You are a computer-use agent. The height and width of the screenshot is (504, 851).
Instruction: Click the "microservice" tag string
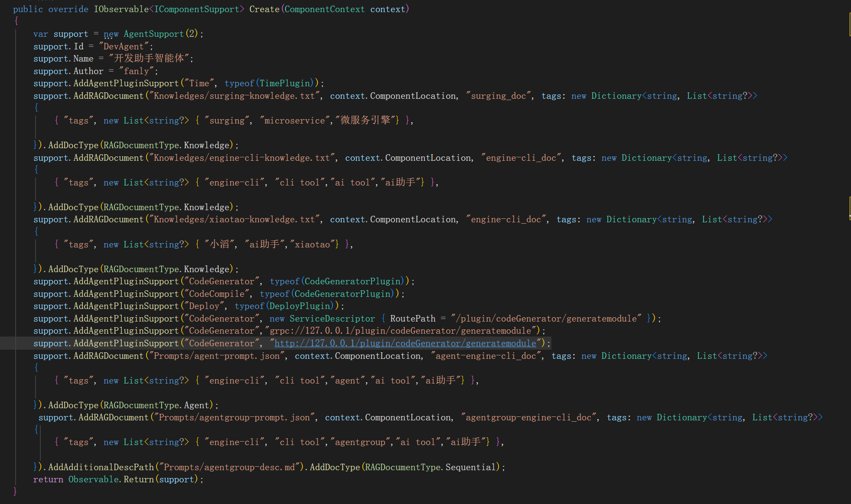(294, 120)
